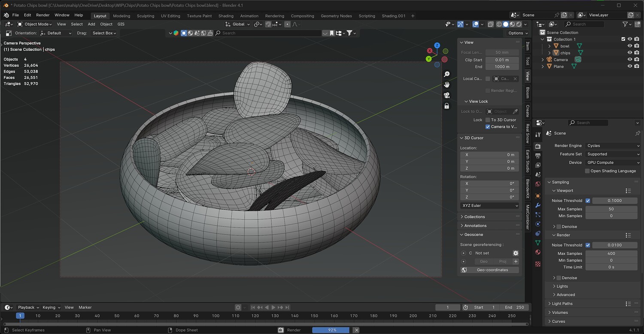Screen dimensions: 644x334
Task: Switch to the Shading workspace tab
Action: [x=226, y=16]
